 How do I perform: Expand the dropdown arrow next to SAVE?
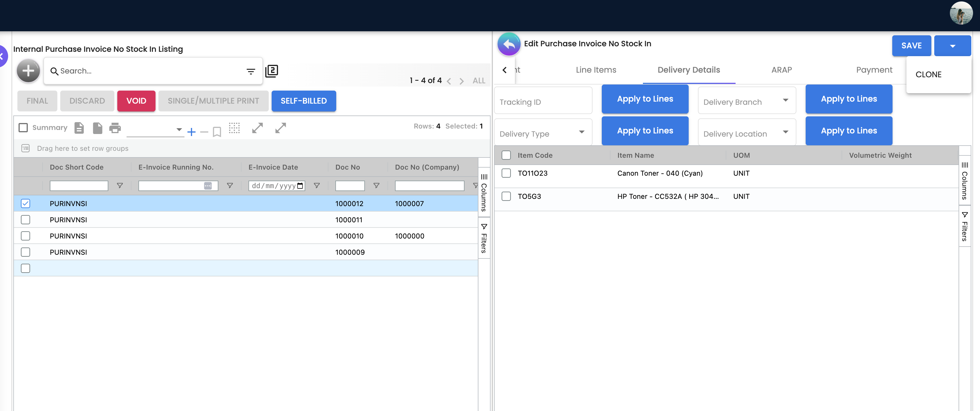952,46
